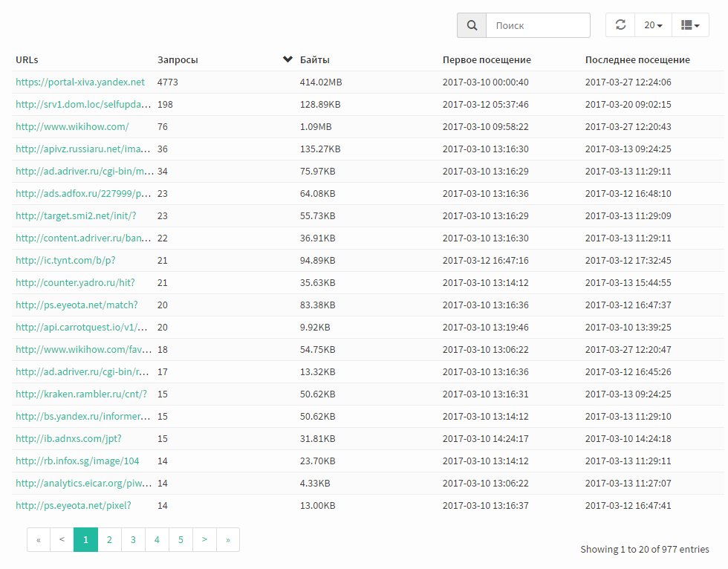Open the bs.yandex.ru/informer link

coord(83,416)
